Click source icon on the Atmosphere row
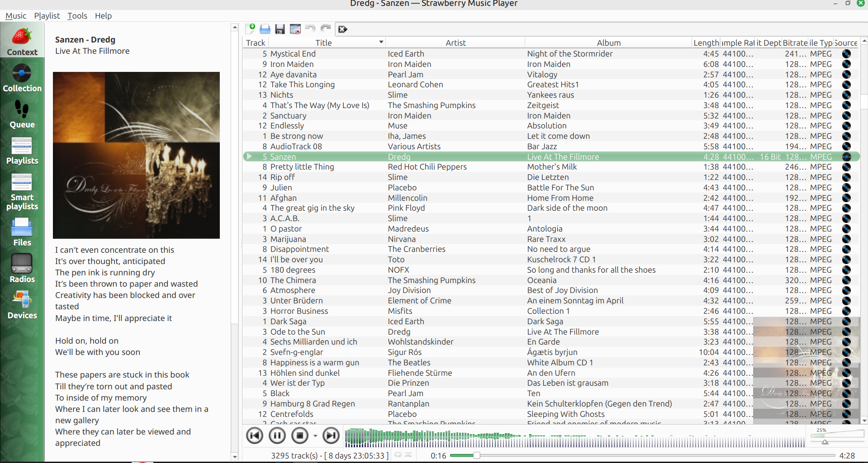This screenshot has width=868, height=463. [846, 290]
